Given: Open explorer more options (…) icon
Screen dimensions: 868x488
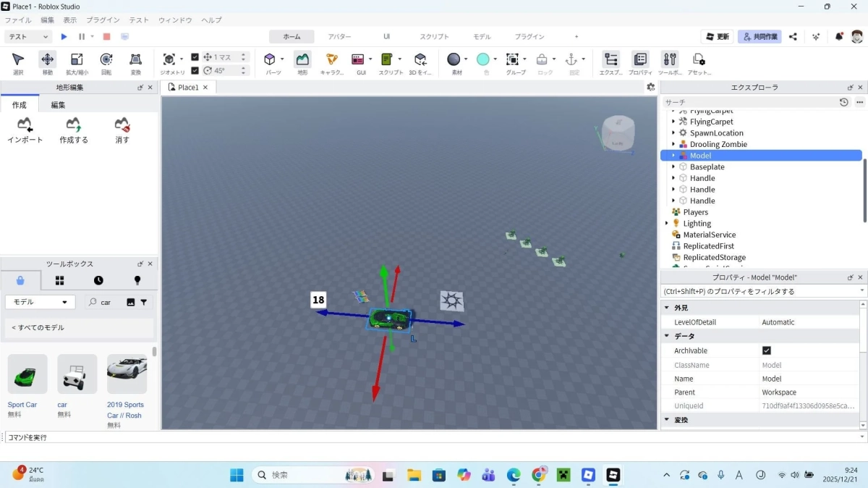Looking at the screenshot, I should [x=859, y=102].
